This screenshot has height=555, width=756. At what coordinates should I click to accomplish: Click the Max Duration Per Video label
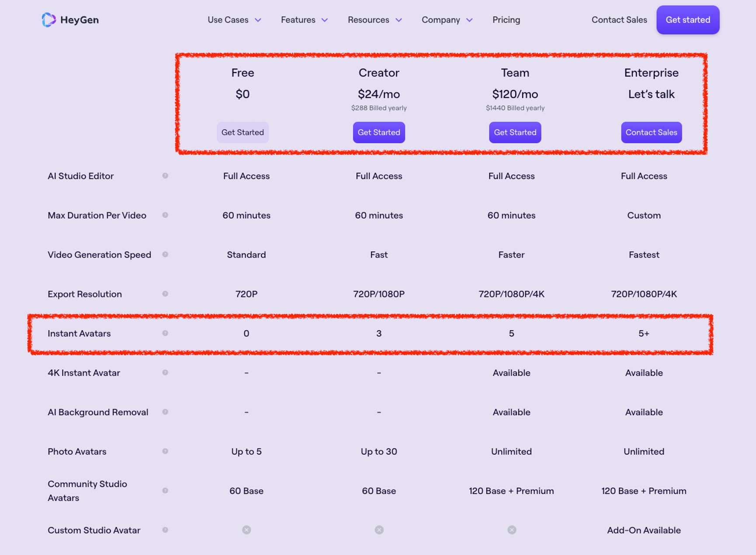coord(97,215)
